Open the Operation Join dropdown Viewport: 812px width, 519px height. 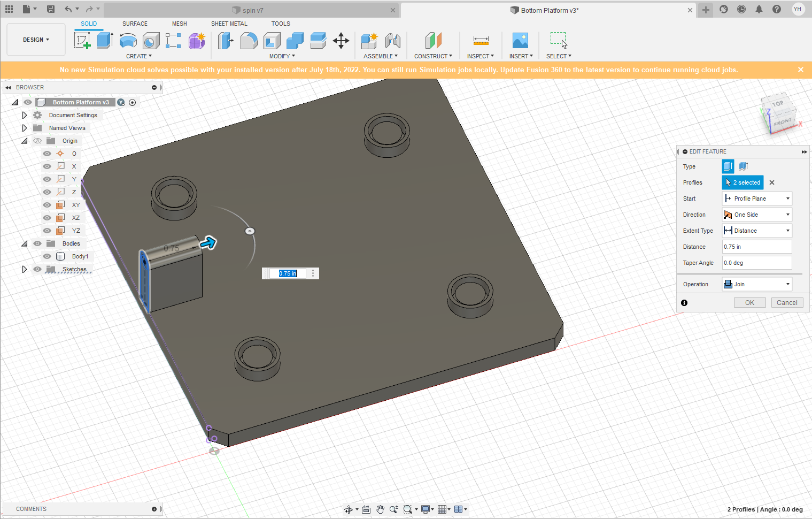tap(756, 284)
